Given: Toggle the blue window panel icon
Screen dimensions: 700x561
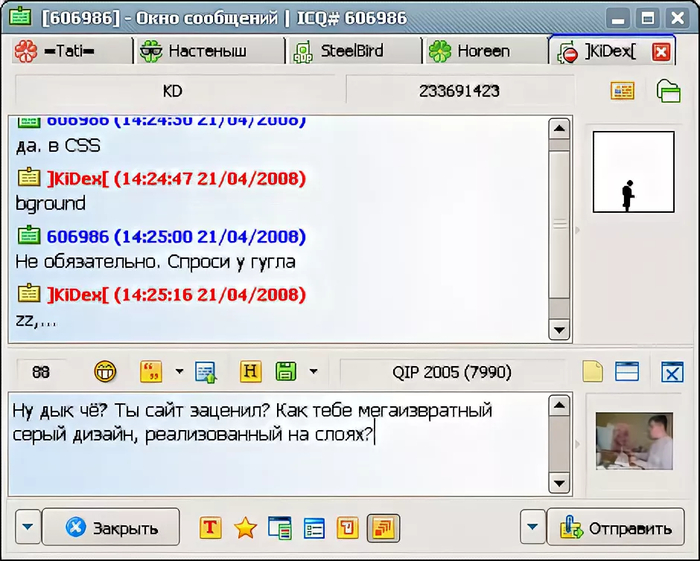Looking at the screenshot, I should click(627, 372).
